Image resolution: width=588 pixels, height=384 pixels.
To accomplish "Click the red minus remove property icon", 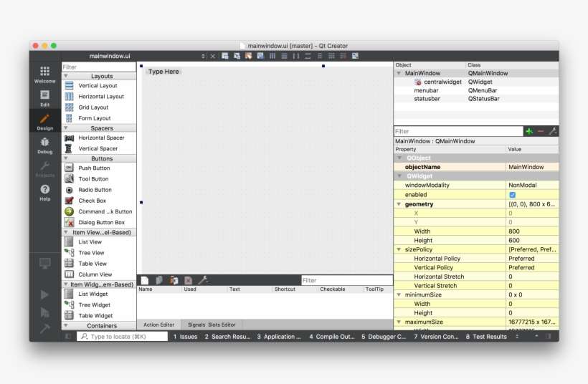I will pyautogui.click(x=541, y=131).
